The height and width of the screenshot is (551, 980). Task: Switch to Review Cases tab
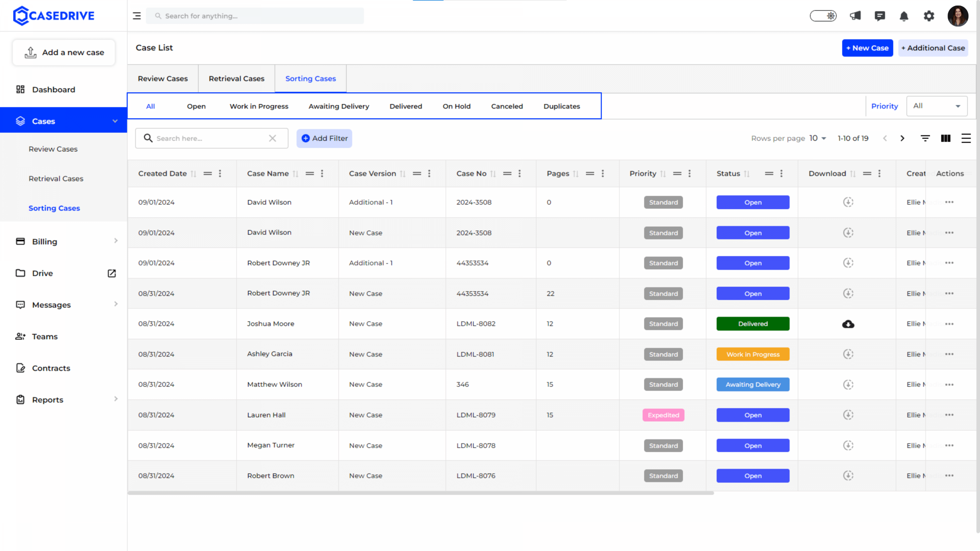click(x=162, y=79)
